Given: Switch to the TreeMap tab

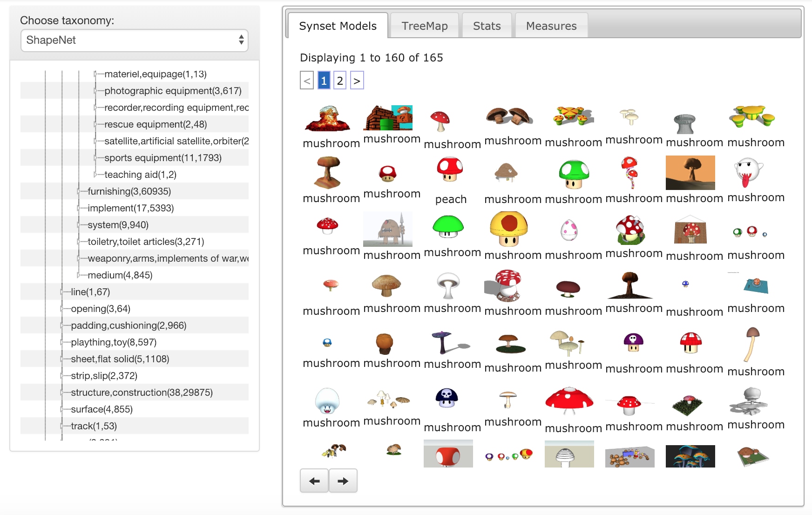Looking at the screenshot, I should pyautogui.click(x=424, y=26).
